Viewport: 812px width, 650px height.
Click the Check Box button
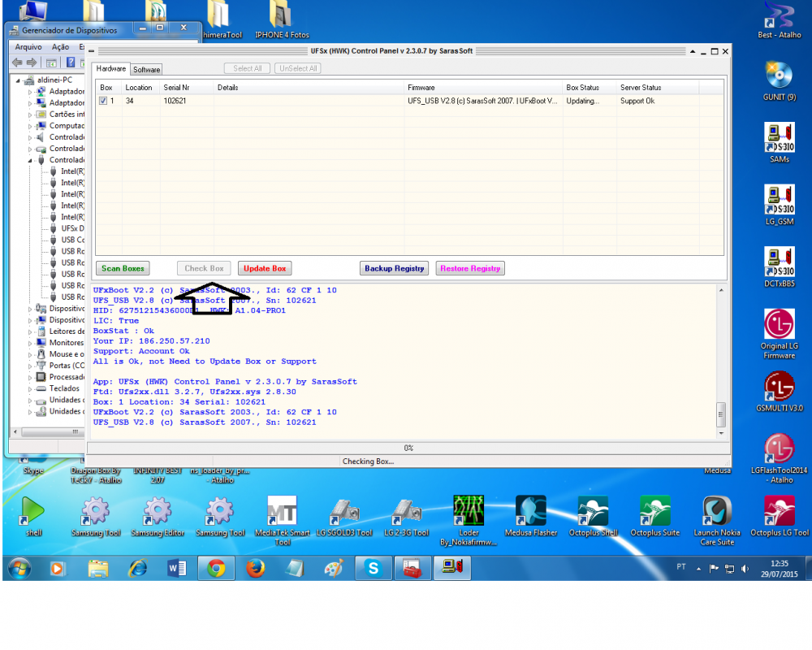click(x=204, y=268)
